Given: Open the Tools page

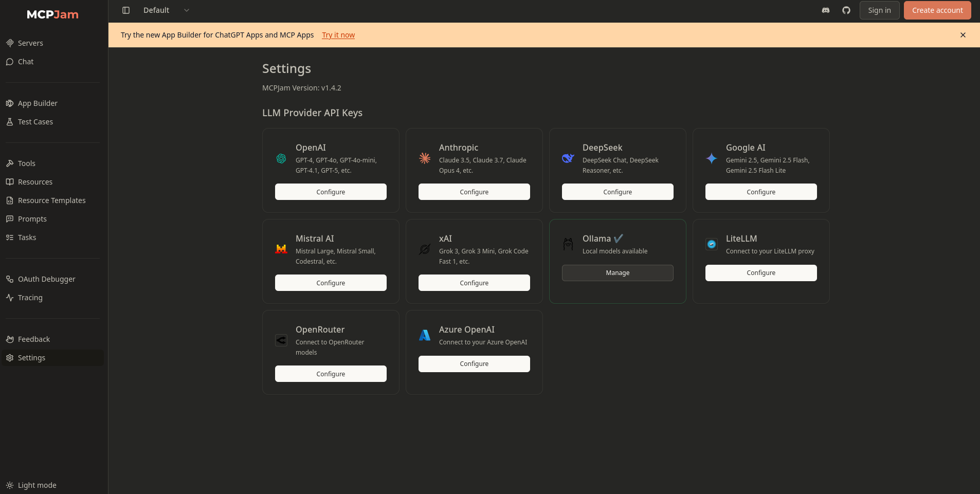Looking at the screenshot, I should tap(52, 163).
